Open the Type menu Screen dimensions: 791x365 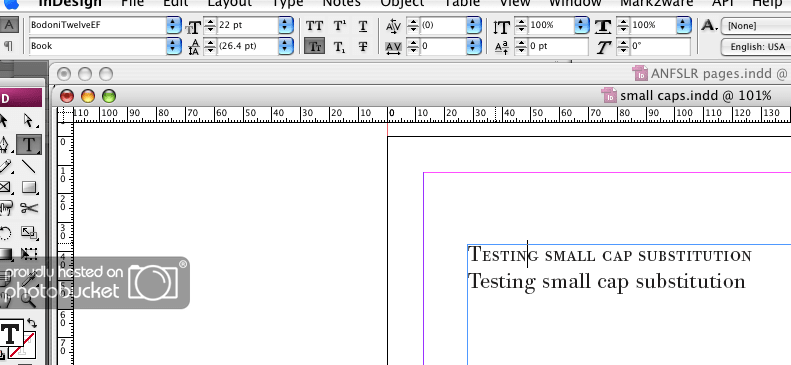click(288, 3)
